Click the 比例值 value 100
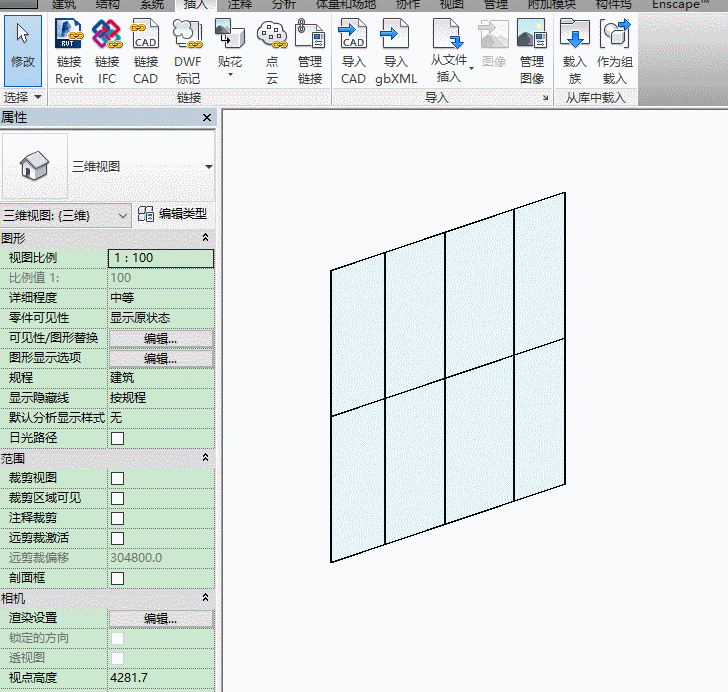728x692 pixels. click(x=161, y=278)
